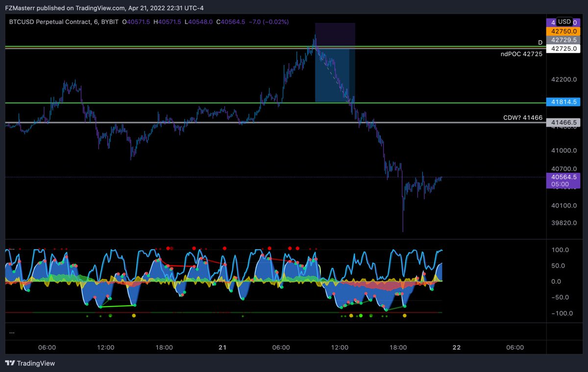Click the 40100.0 price axis tick

tap(563, 205)
